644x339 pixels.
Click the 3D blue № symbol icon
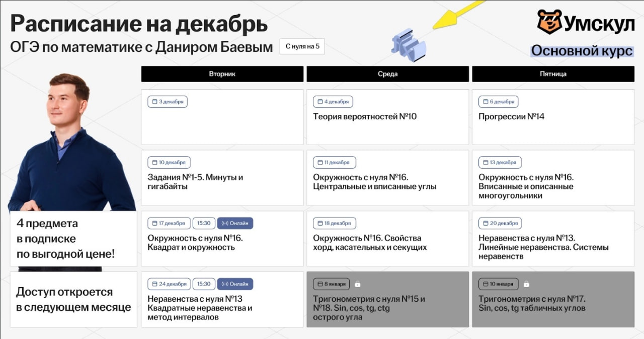click(x=408, y=45)
